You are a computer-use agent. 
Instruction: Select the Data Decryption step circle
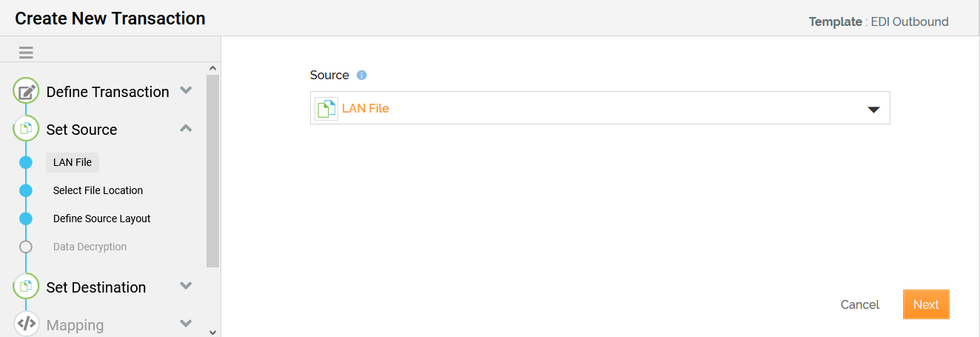pos(26,247)
